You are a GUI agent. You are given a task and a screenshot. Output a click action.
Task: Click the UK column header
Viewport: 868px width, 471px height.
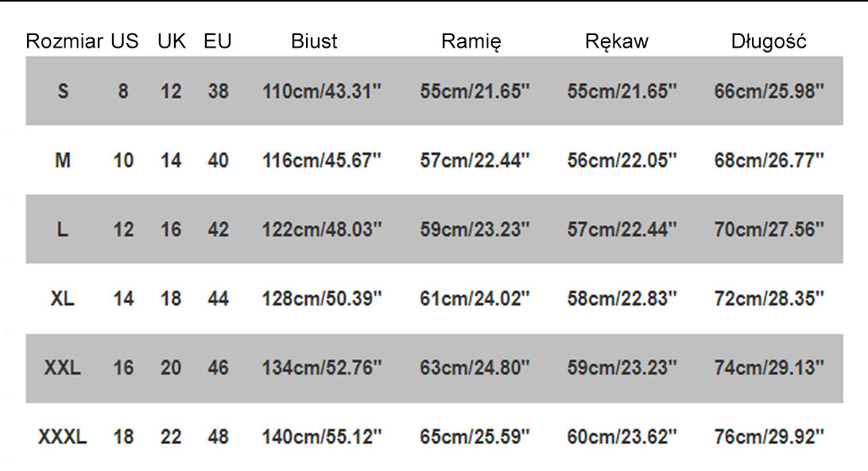[x=172, y=41]
